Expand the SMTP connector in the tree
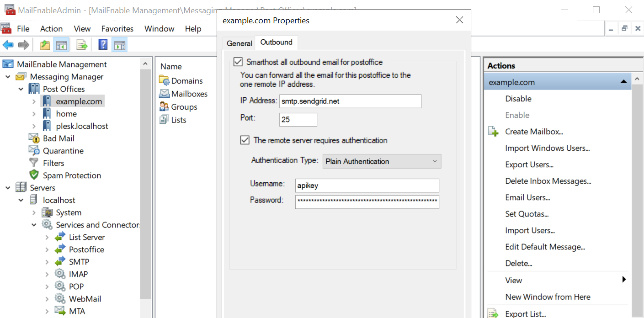The width and height of the screenshot is (644, 318). point(47,261)
